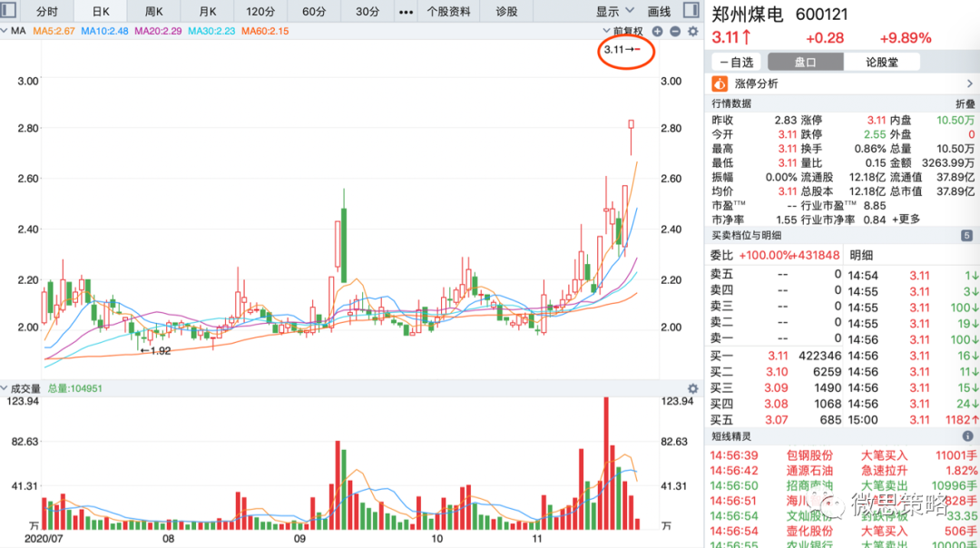Click the order-book level 5 badge
Screen dimensions: 980x548
[966, 236]
